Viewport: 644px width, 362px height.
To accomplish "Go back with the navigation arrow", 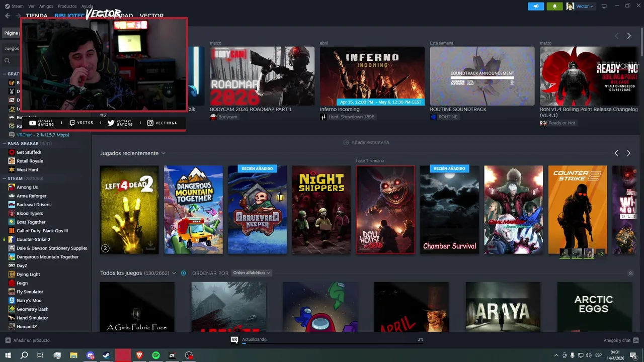I will click(x=8, y=16).
